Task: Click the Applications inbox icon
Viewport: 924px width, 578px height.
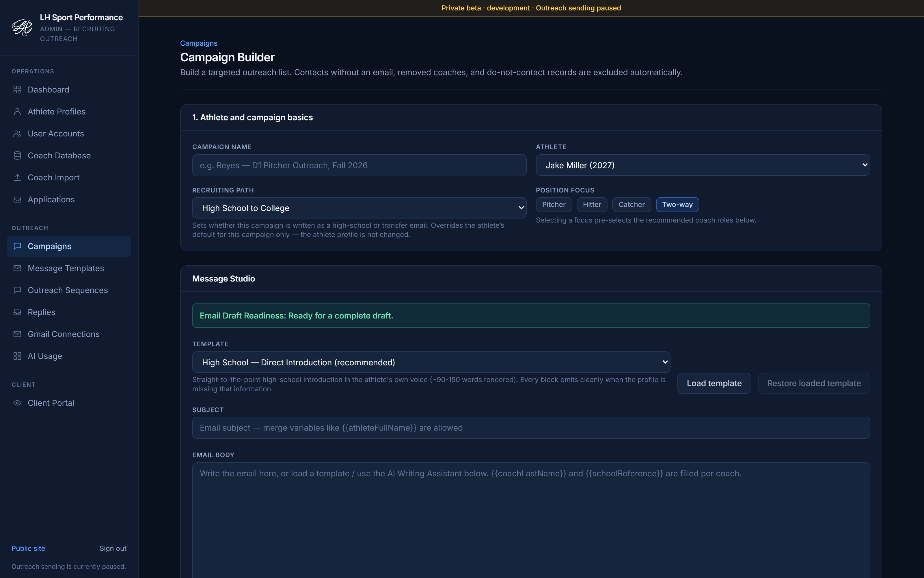Action: pos(17,199)
